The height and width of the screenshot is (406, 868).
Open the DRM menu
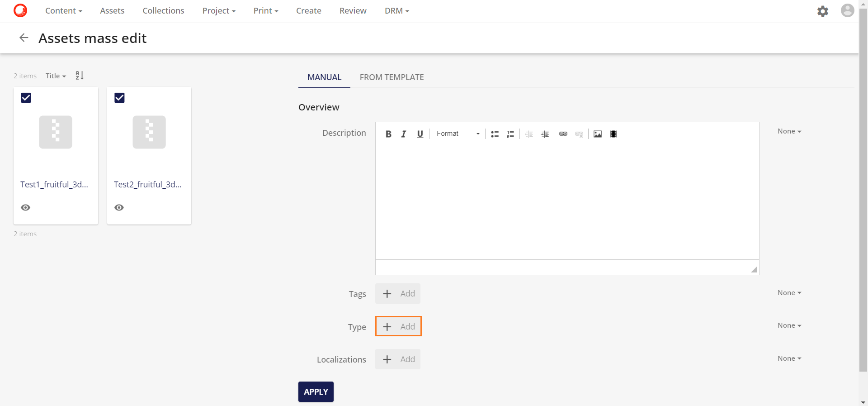[396, 11]
